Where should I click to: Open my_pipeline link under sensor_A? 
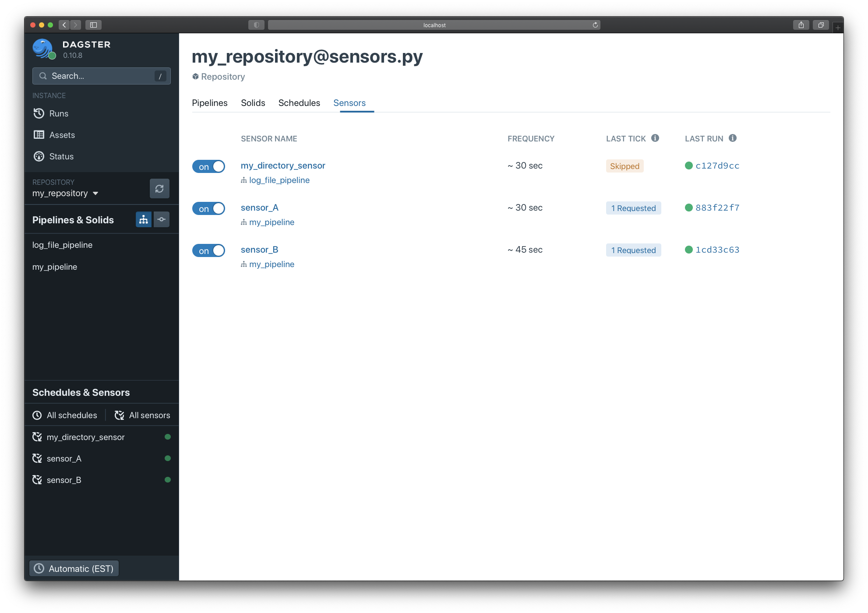(x=272, y=222)
